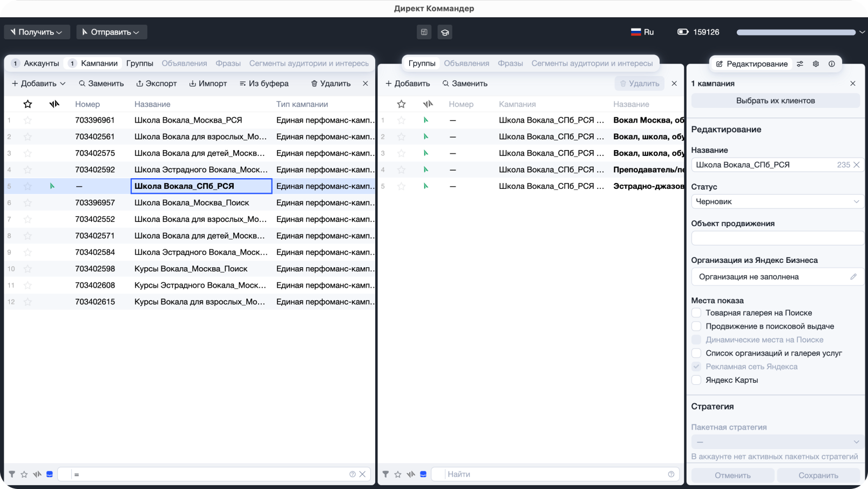Switch to Кампании tab
868x489 pixels.
93,64
